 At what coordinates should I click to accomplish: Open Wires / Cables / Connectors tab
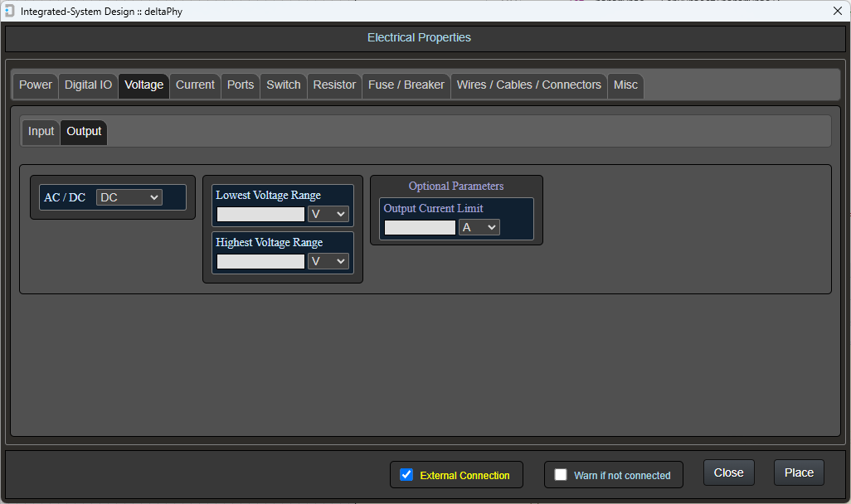pyautogui.click(x=529, y=85)
